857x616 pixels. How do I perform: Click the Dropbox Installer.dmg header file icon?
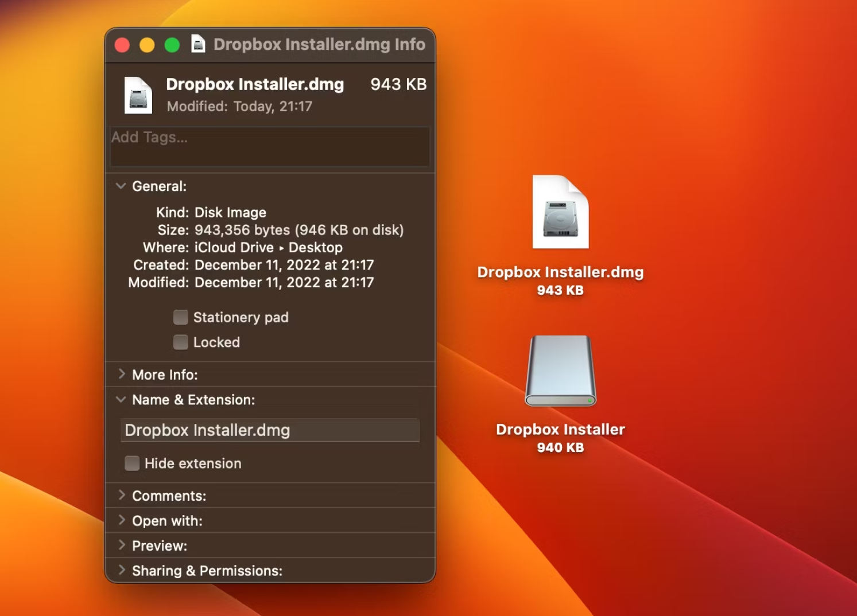point(138,95)
